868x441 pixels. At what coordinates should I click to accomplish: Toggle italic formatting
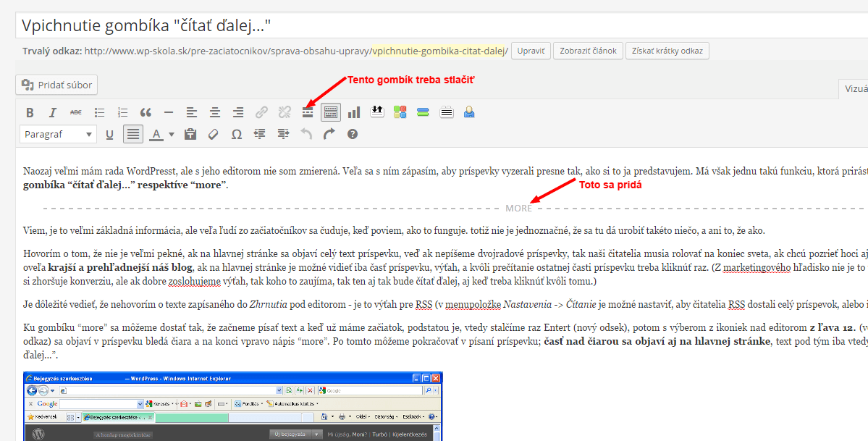coord(53,113)
